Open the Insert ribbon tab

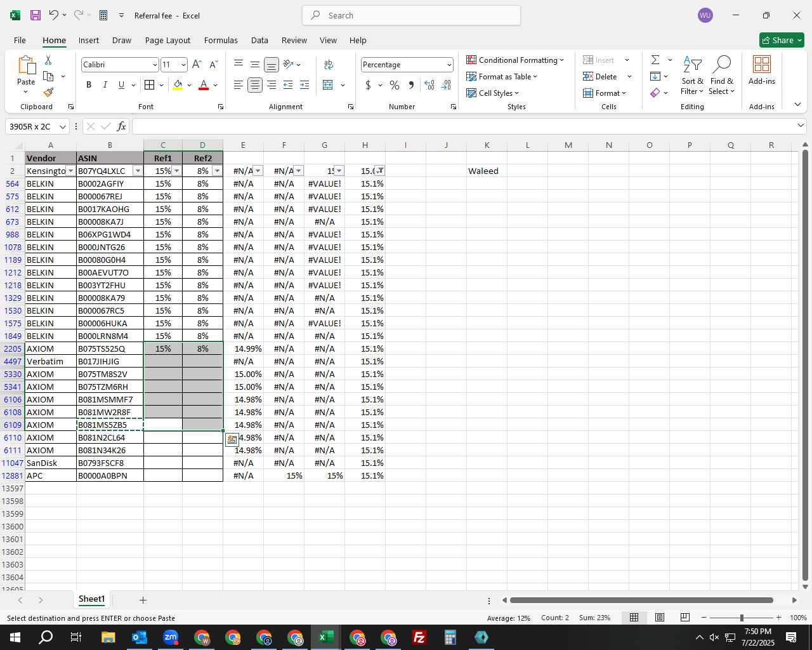(89, 40)
